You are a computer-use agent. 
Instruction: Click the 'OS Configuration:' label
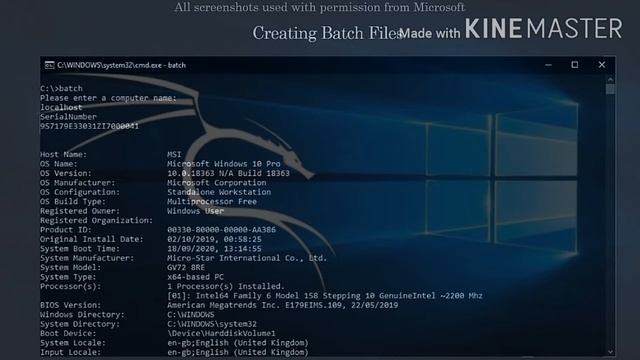[80, 192]
